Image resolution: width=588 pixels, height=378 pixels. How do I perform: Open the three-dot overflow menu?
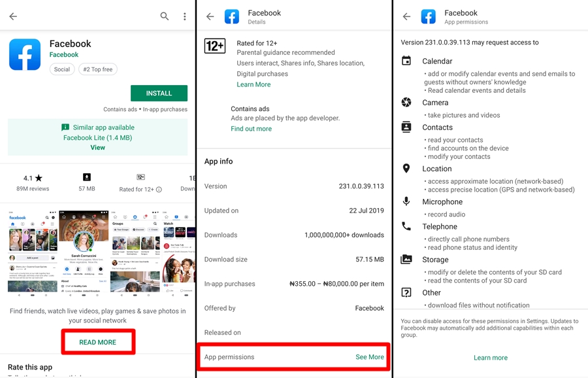pyautogui.click(x=184, y=16)
